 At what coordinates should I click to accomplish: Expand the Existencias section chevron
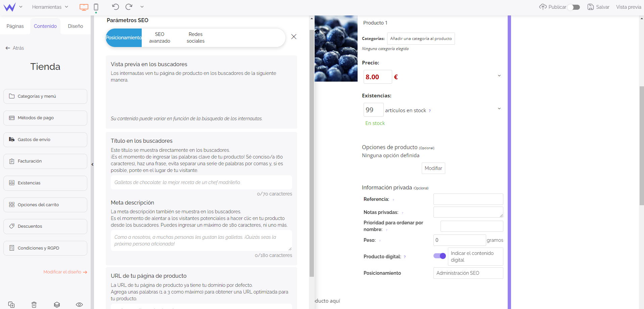point(499,108)
